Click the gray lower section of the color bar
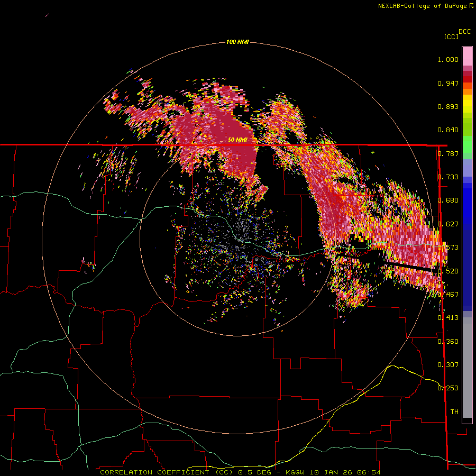The height and width of the screenshot is (476, 476). tap(467, 368)
